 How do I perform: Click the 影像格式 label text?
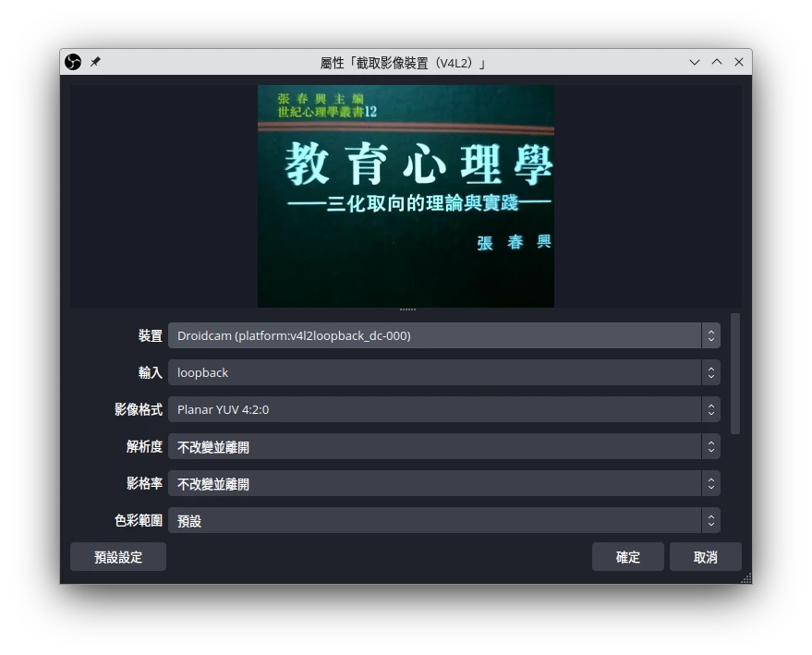(139, 409)
